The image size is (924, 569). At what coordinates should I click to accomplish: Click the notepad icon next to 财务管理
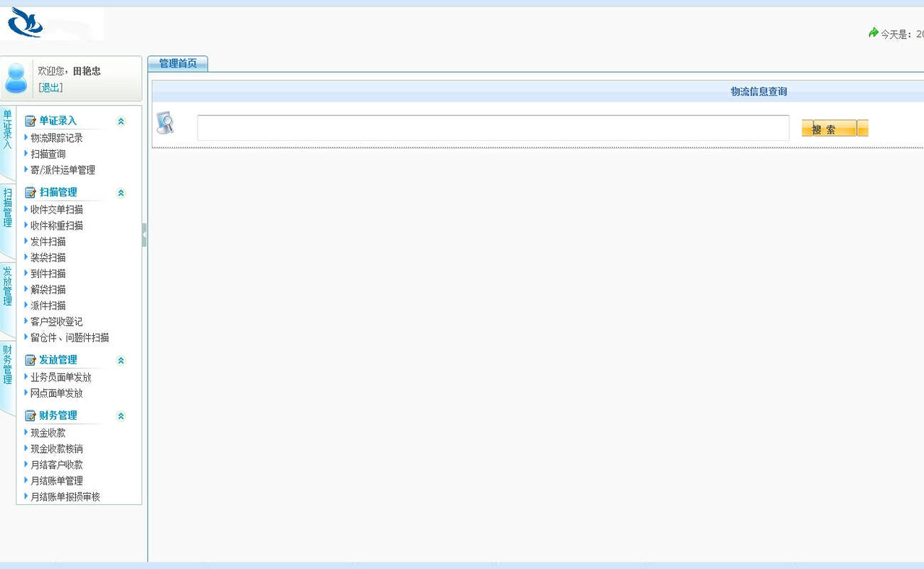31,416
